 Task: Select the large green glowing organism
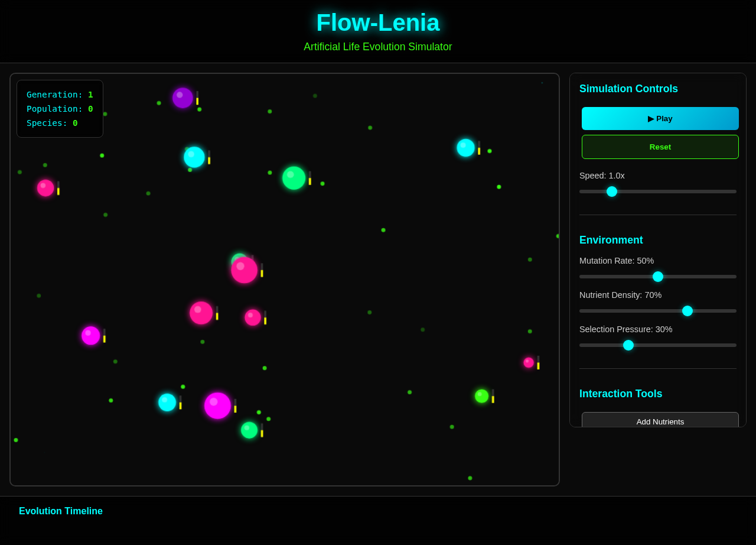click(x=292, y=177)
